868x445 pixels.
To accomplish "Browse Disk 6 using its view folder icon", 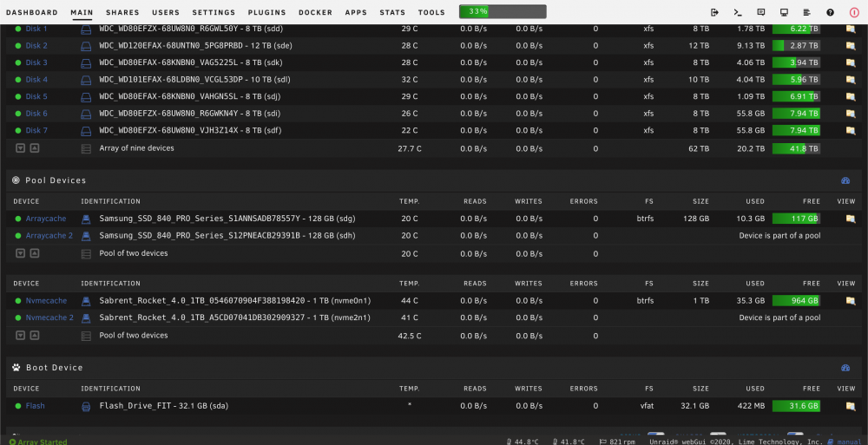I will point(851,114).
